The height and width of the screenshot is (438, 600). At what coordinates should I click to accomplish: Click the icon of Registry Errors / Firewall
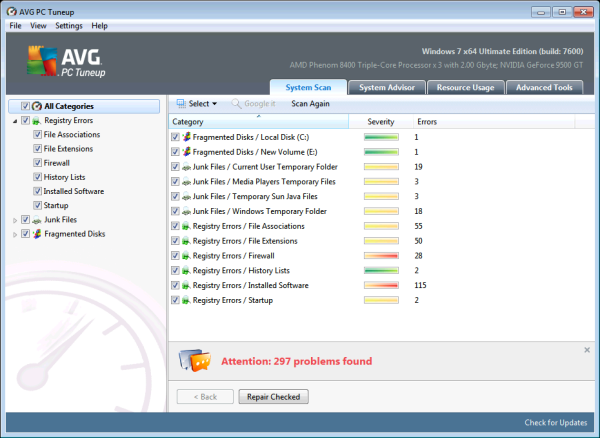186,256
